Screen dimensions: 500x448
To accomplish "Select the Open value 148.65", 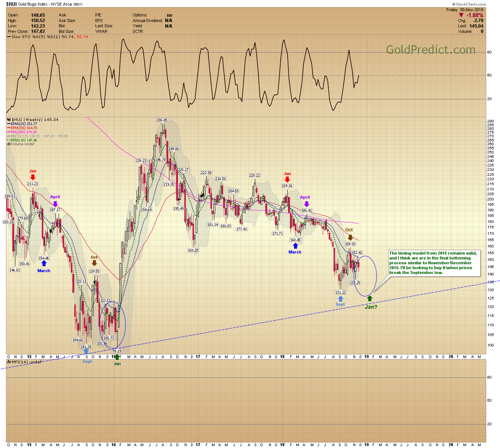I will tap(38, 15).
